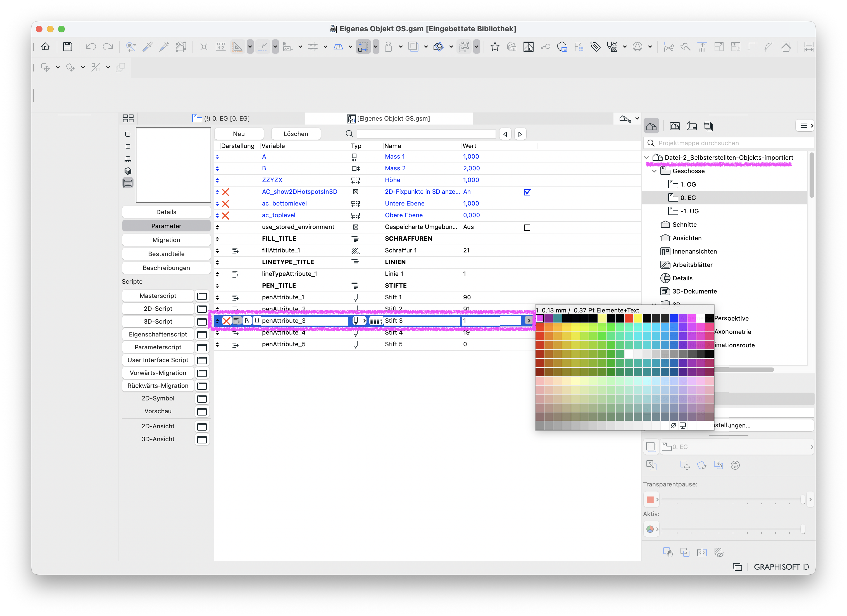This screenshot has height=616, width=847.
Task: Click the Home icon in the toolbar
Action: (45, 47)
